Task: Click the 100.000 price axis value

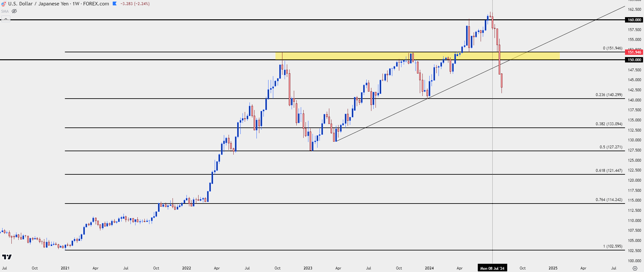Action: click(x=635, y=261)
